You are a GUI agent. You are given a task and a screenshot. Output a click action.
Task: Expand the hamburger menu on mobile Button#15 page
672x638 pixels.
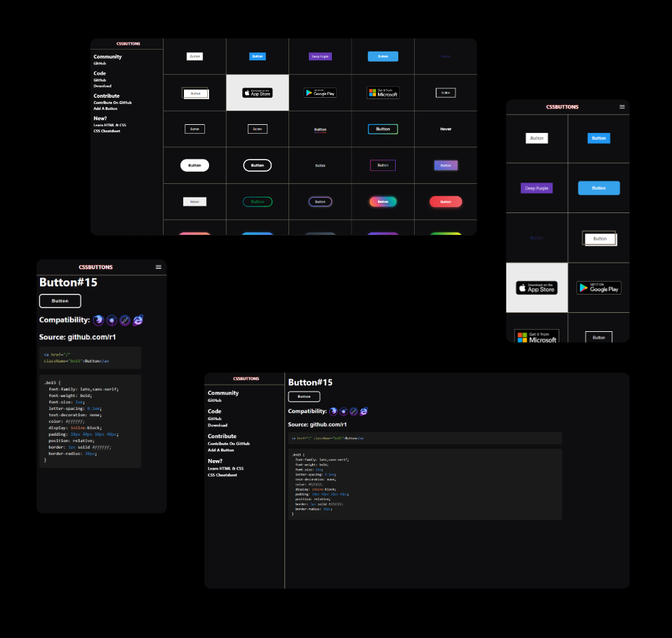pos(159,267)
